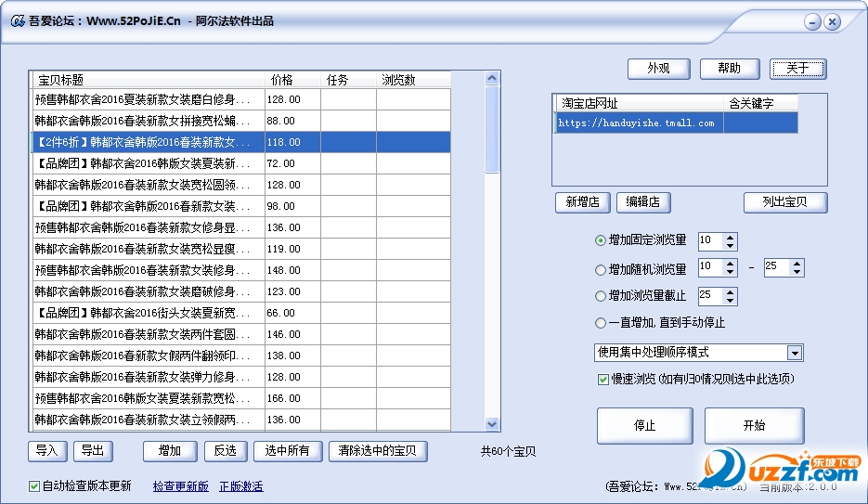Select the item row priced 123.00
The height and width of the screenshot is (504, 868).
(x=242, y=291)
